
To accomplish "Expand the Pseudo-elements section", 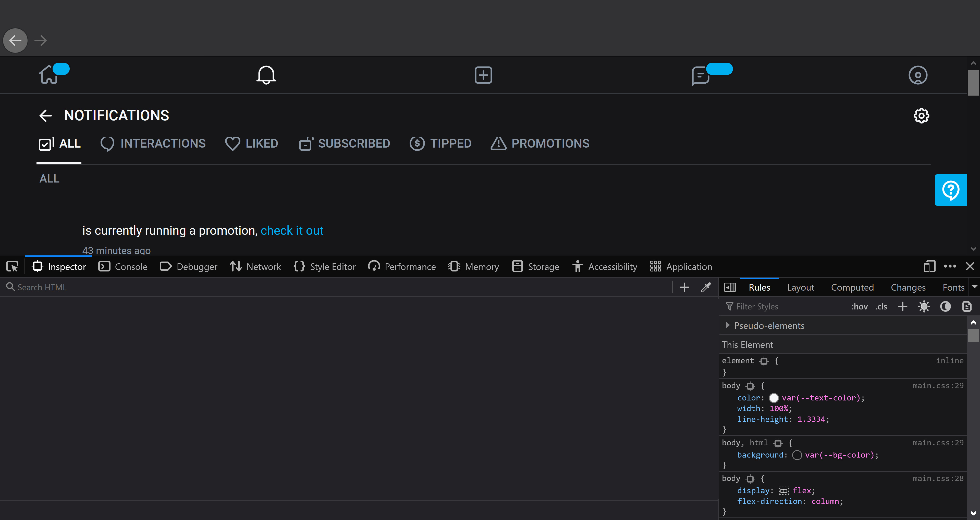I will [x=727, y=325].
